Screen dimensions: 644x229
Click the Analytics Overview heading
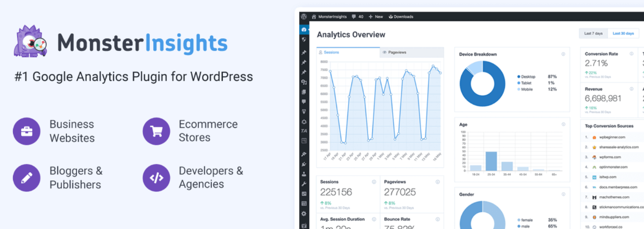(x=351, y=35)
